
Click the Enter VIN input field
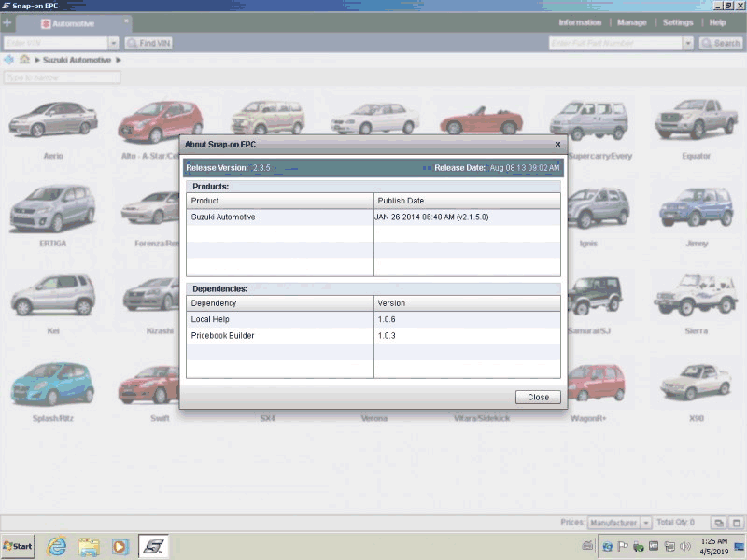point(55,43)
